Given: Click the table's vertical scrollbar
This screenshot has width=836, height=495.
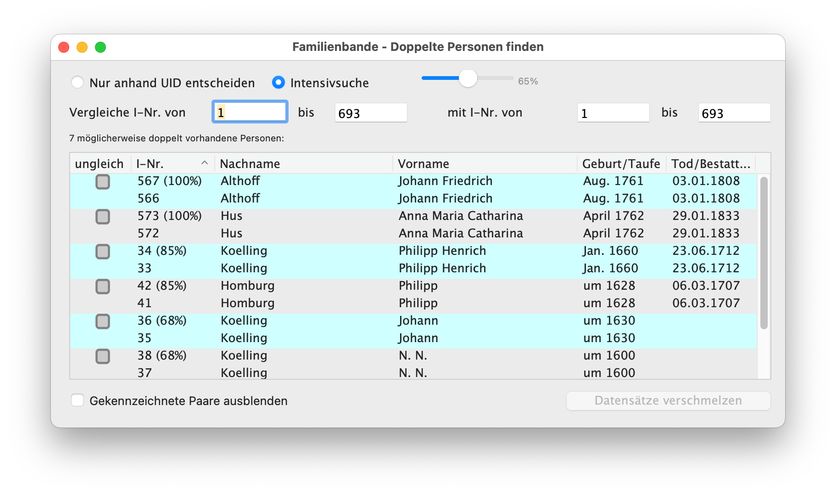Looking at the screenshot, I should coord(764,252).
